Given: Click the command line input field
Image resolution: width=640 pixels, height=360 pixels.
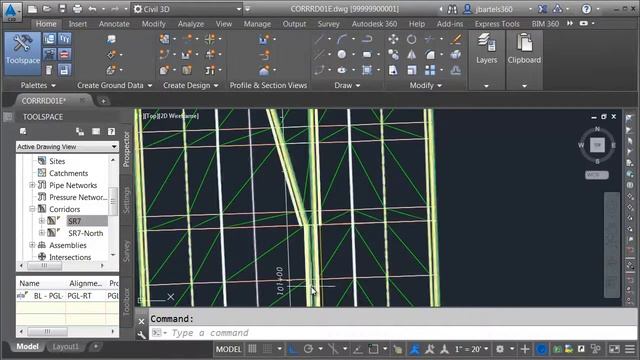Looking at the screenshot, I should 392,333.
